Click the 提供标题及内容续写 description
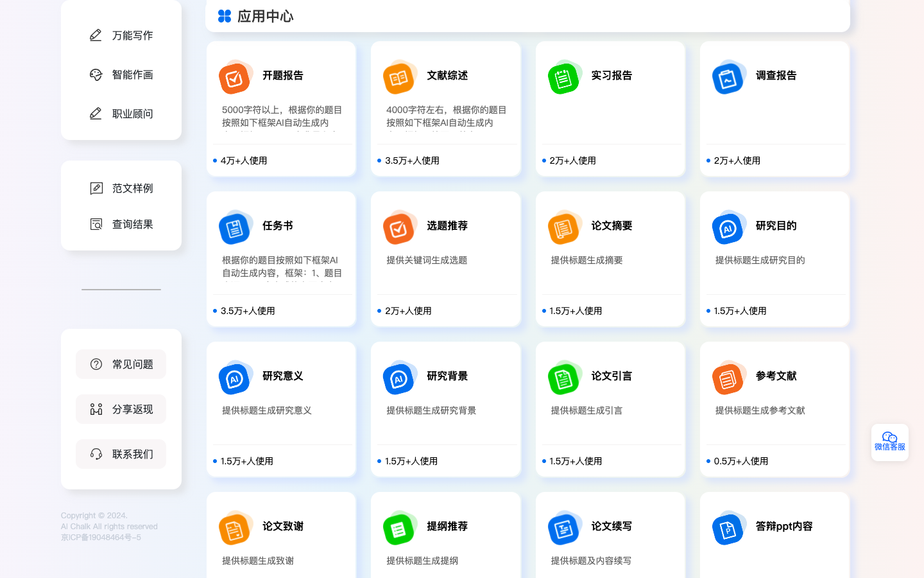Viewport: 924px width, 578px height. [591, 561]
